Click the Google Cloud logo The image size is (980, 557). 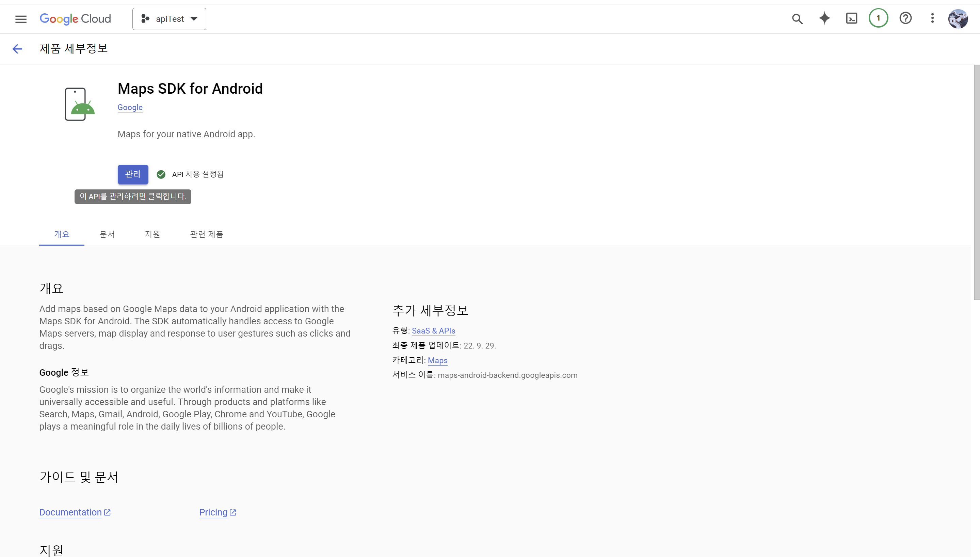[75, 19]
